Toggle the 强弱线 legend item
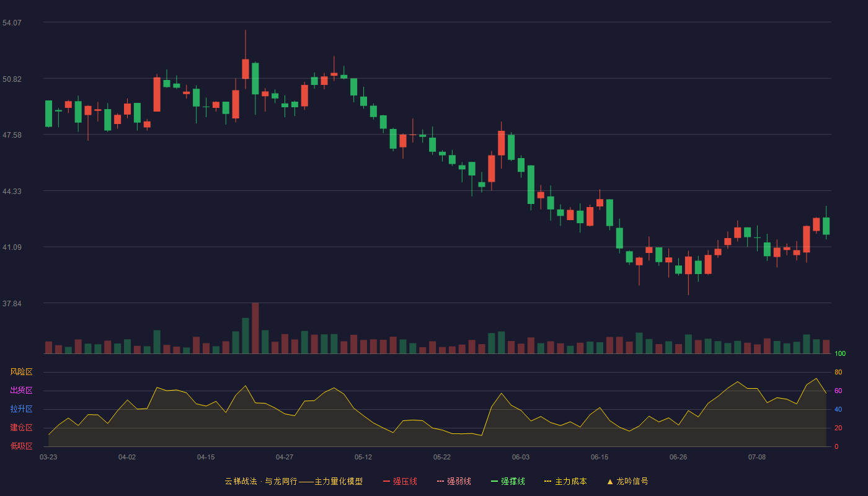Screen dimensions: 868x496 pyautogui.click(x=454, y=481)
